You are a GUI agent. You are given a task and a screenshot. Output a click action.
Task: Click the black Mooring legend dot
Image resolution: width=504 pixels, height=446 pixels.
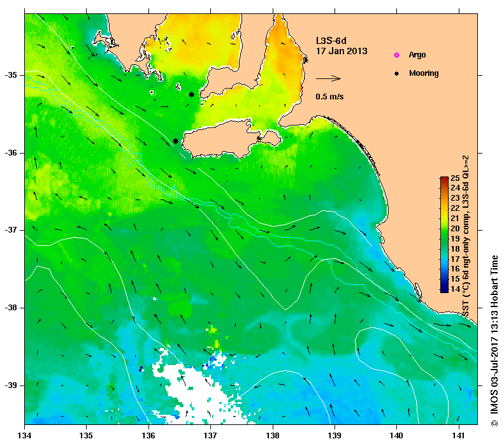[396, 73]
